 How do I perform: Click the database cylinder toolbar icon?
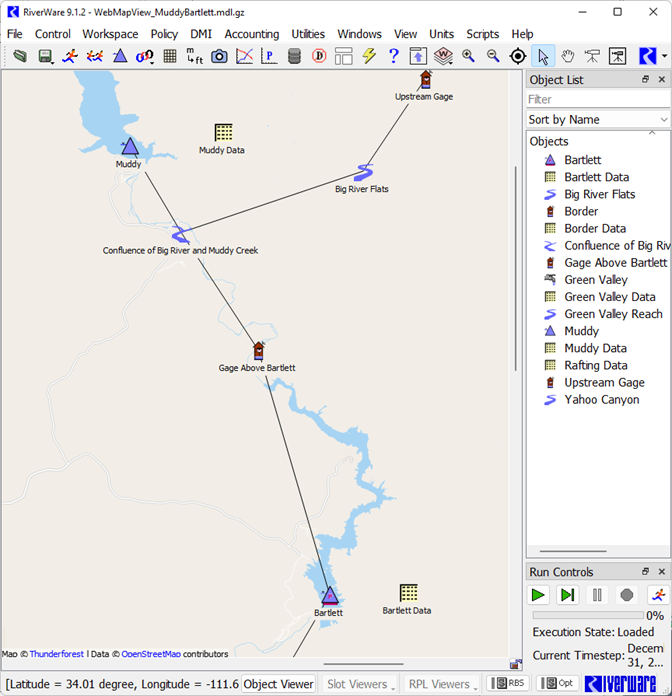pyautogui.click(x=294, y=57)
